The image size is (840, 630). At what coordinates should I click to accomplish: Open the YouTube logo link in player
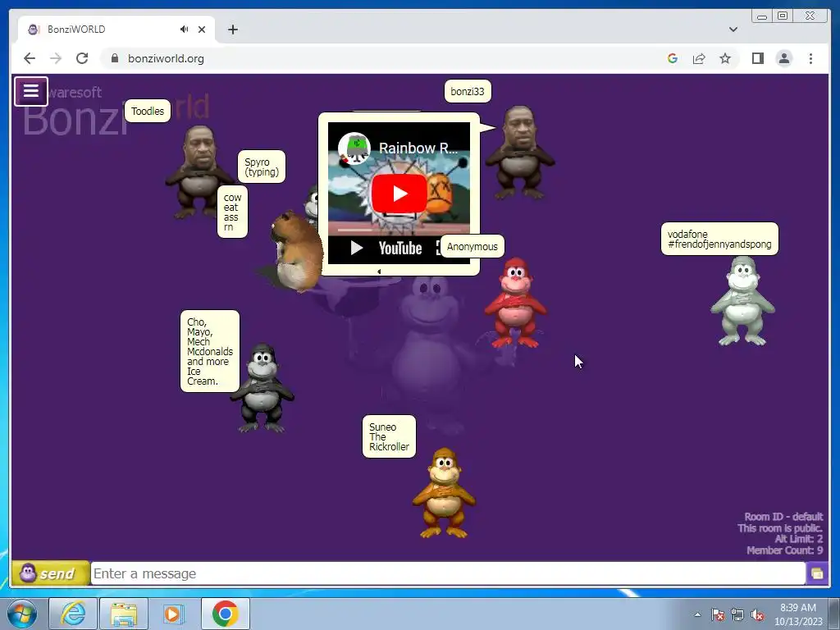point(400,248)
